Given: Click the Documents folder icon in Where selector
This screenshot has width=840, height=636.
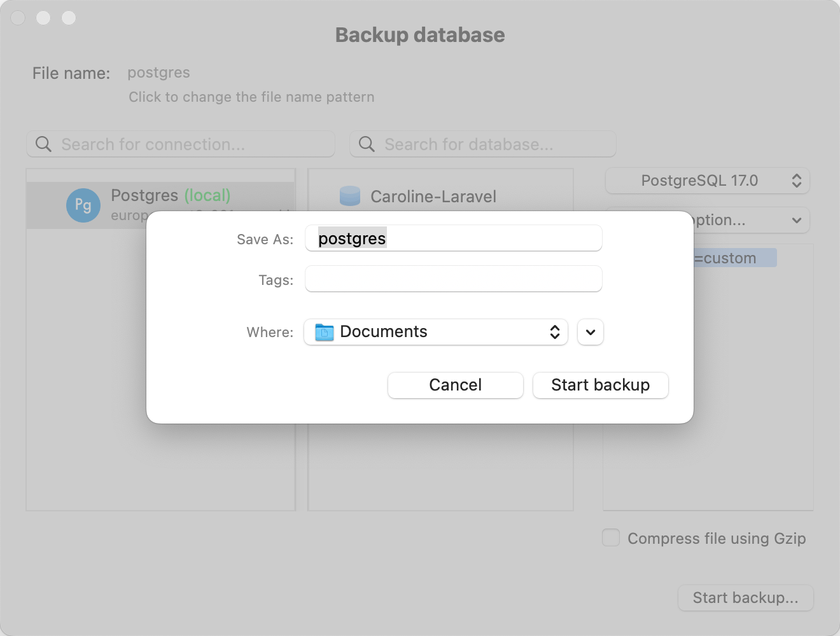Looking at the screenshot, I should tap(324, 331).
